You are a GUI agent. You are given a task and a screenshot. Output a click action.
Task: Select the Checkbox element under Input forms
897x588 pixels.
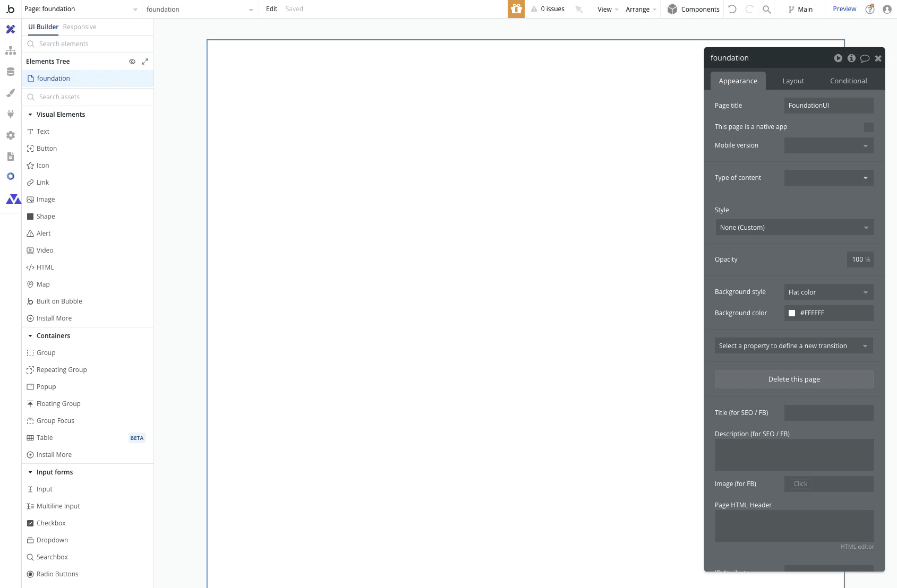(x=52, y=523)
